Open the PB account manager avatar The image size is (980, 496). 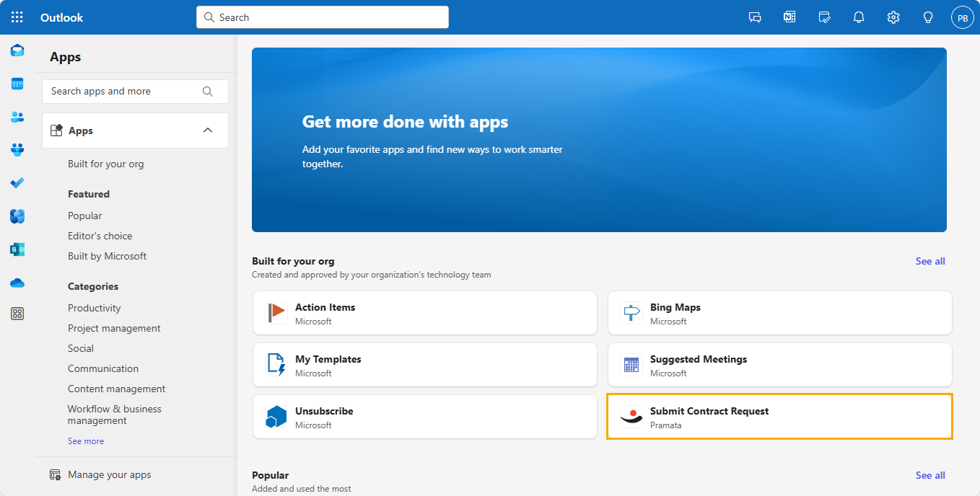963,17
